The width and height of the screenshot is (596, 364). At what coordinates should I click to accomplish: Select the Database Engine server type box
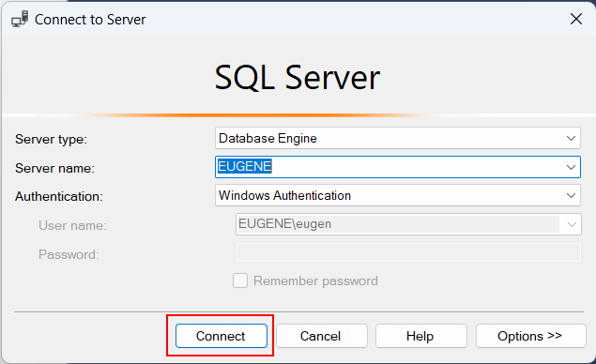398,138
